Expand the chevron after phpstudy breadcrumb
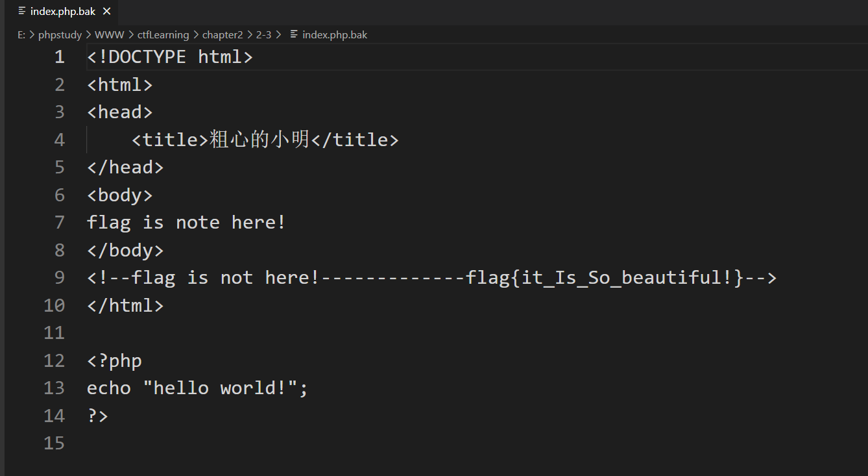 click(88, 35)
